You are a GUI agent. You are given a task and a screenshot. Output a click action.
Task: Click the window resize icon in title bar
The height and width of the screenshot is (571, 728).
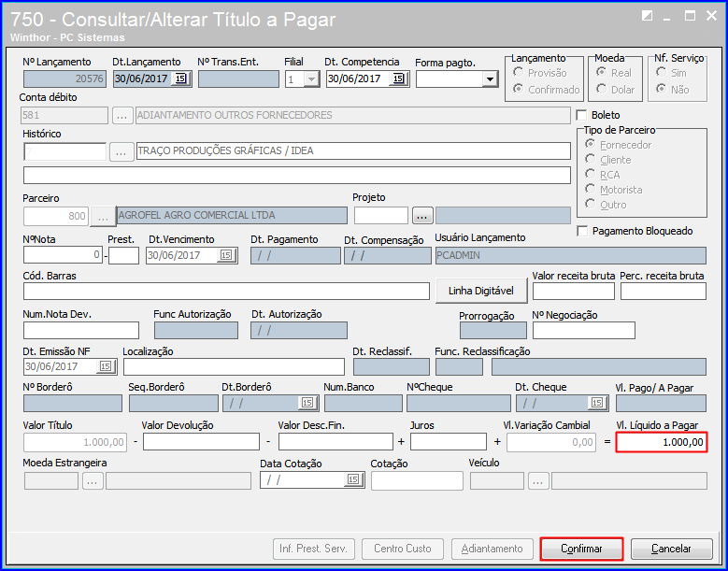[648, 16]
